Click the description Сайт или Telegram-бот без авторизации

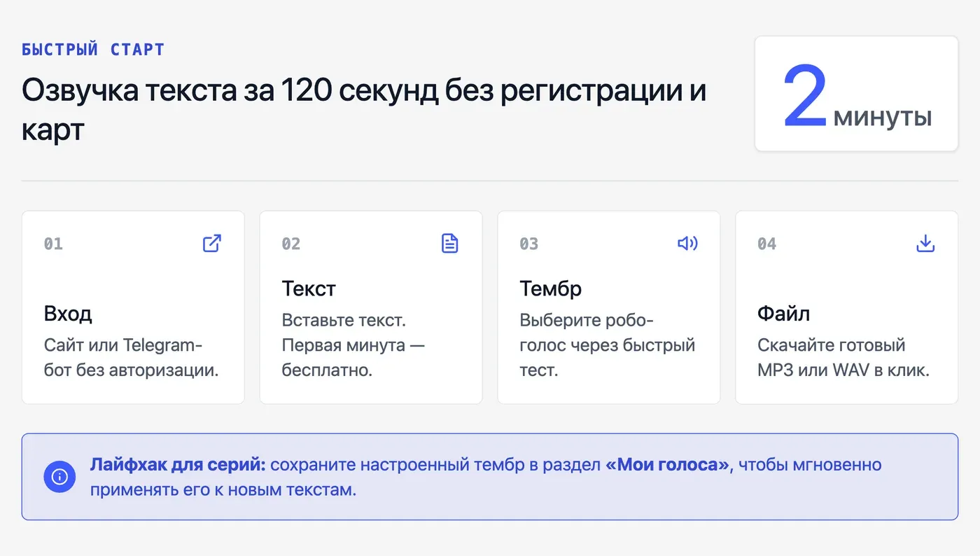(x=132, y=358)
